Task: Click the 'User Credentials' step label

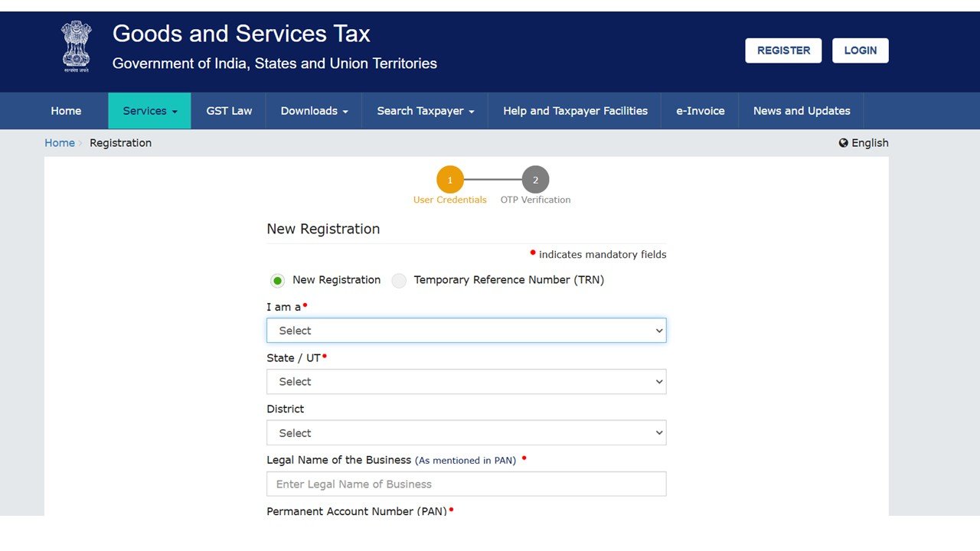Action: point(450,200)
